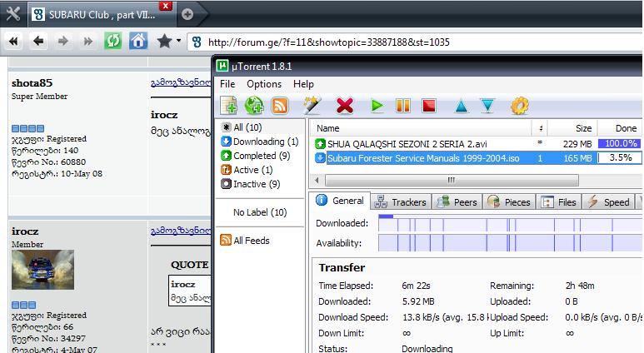This screenshot has height=353, width=644.
Task: Open the µTorrent Options menu
Action: [x=264, y=84]
